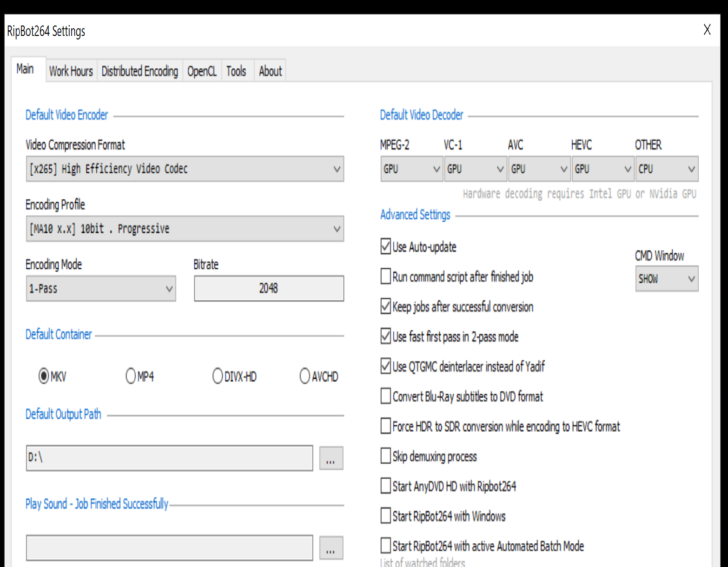The image size is (728, 567).
Task: Browse for job finished sound file
Action: coord(331,548)
